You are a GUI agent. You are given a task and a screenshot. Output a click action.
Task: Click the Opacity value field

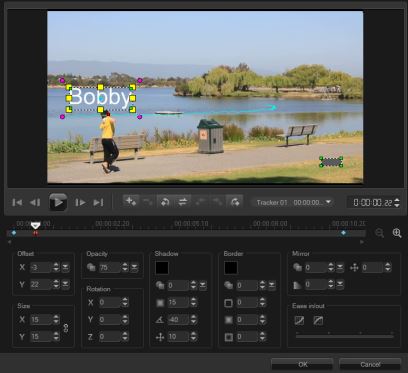click(109, 267)
